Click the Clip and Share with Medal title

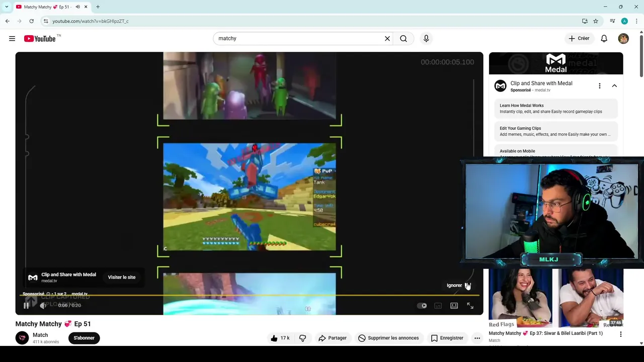pos(541,83)
